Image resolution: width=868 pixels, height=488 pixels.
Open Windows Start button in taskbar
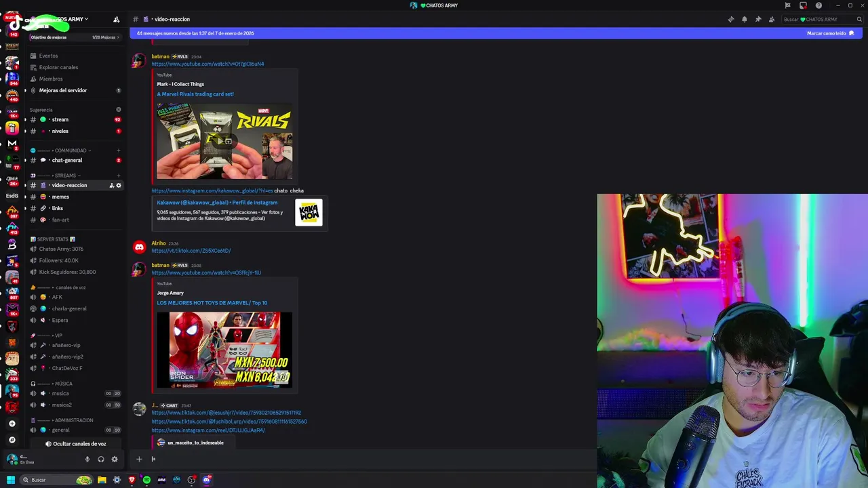click(10, 480)
